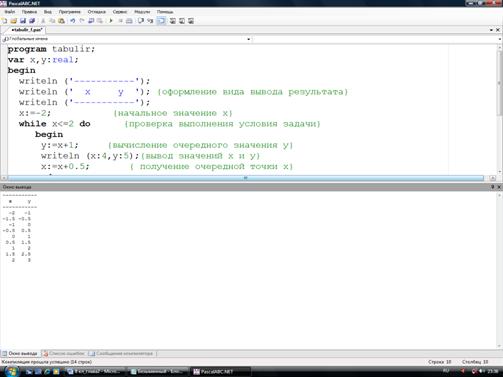Open the Программа menu
The height and width of the screenshot is (377, 503).
point(70,12)
